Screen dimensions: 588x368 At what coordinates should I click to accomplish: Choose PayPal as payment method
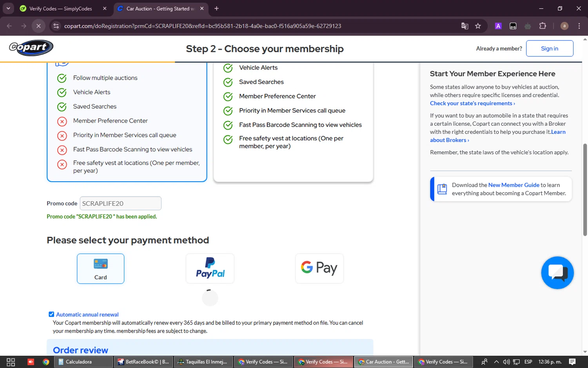click(210, 268)
